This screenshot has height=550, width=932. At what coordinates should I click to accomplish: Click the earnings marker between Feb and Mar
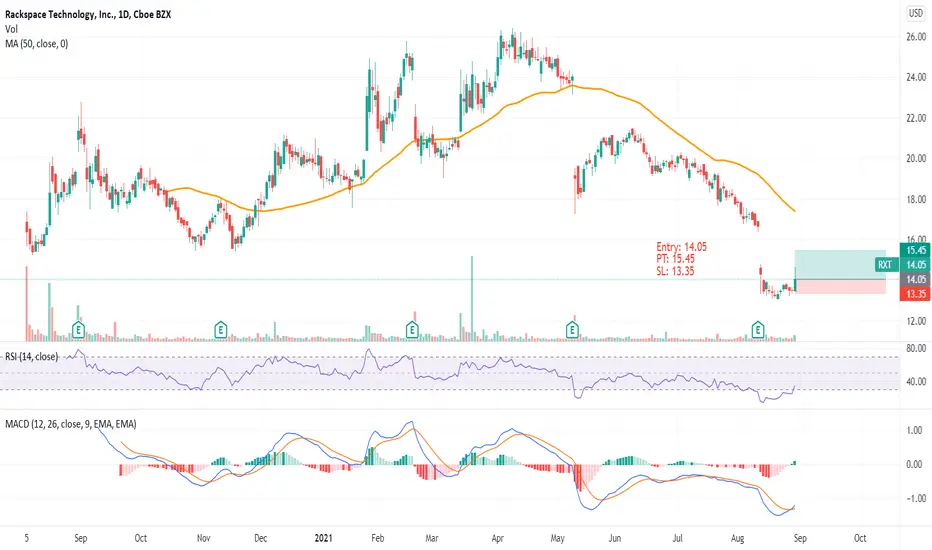pyautogui.click(x=412, y=329)
